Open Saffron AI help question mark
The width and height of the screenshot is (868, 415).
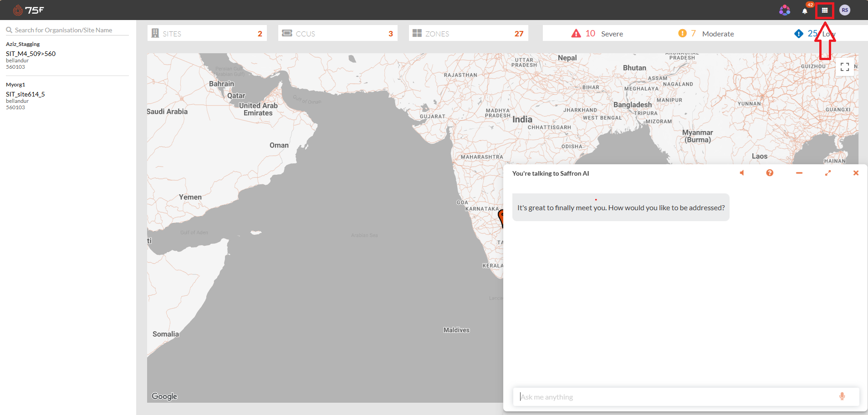(770, 173)
